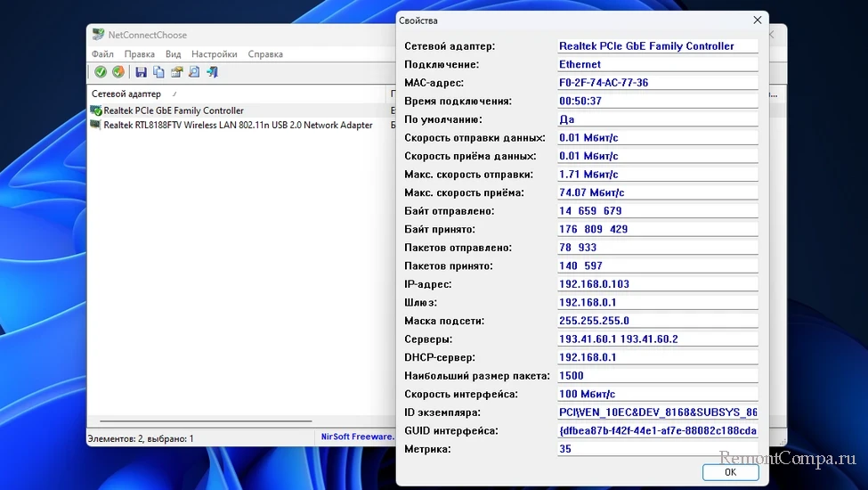Select the Realtek RTL8188FTV Wireless LAN adapter row
This screenshot has height=490, width=868.
pyautogui.click(x=241, y=125)
